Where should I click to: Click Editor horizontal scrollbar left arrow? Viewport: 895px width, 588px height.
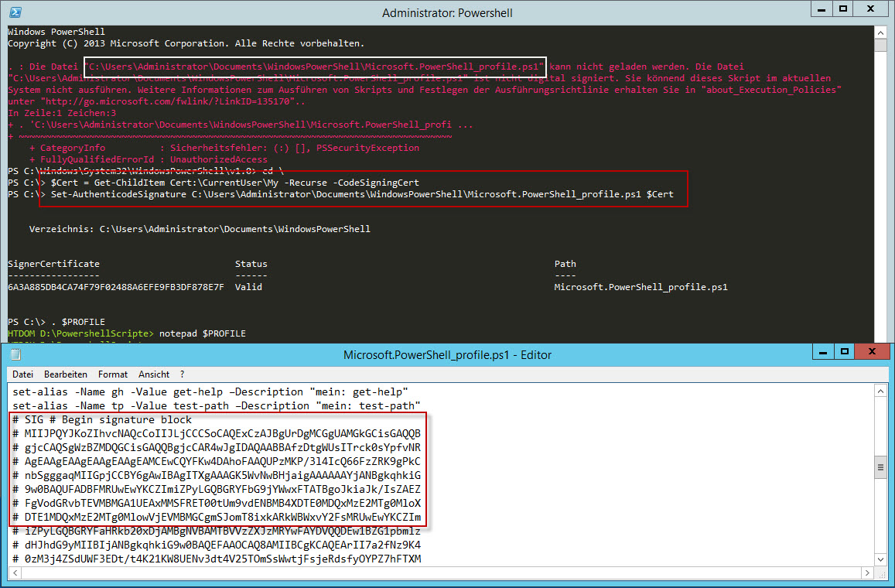click(x=15, y=572)
